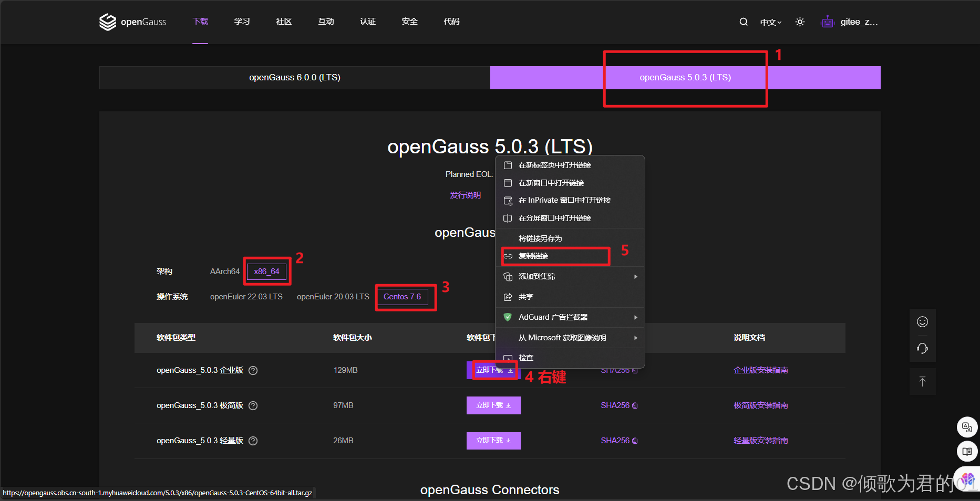980x501 pixels.
Task: Open the 中文 language dropdown
Action: [770, 22]
